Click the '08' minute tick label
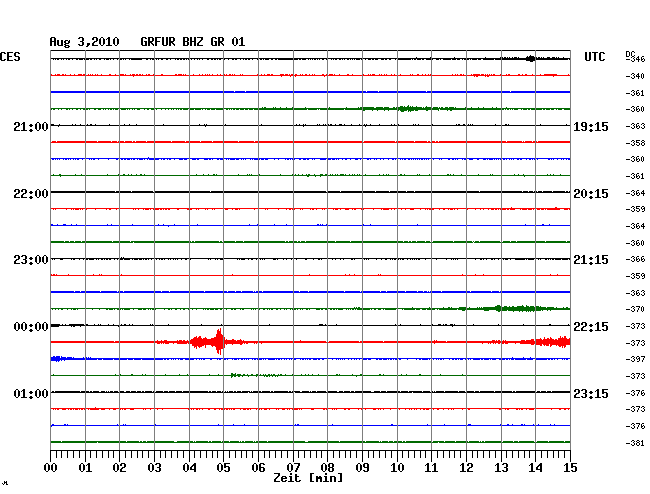This screenshot has height=494, width=650. (327, 468)
